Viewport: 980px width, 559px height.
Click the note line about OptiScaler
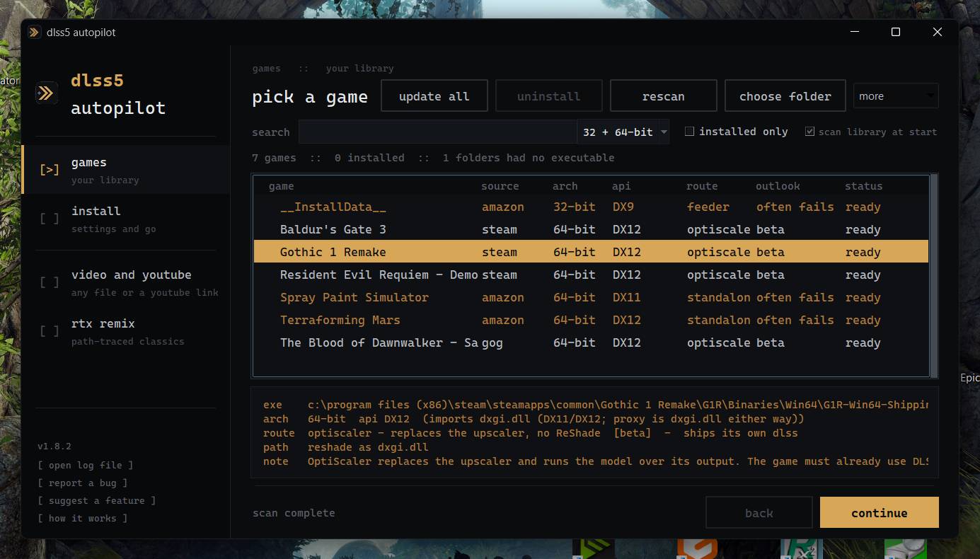click(x=595, y=461)
